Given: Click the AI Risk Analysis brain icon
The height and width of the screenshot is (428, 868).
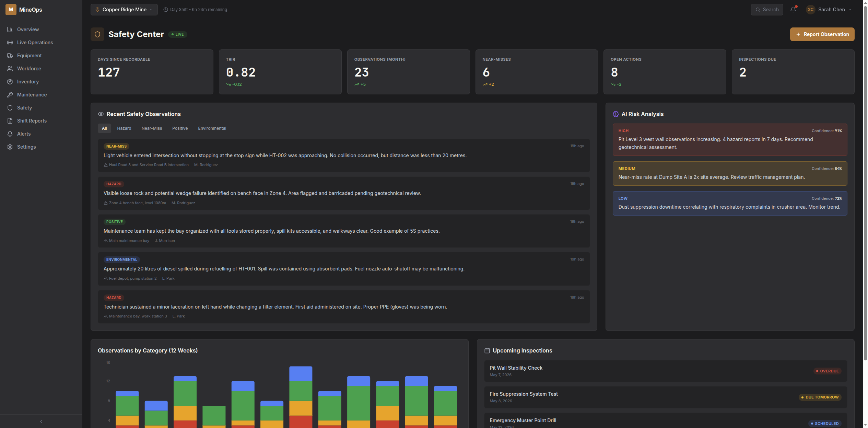Looking at the screenshot, I should click(x=616, y=114).
